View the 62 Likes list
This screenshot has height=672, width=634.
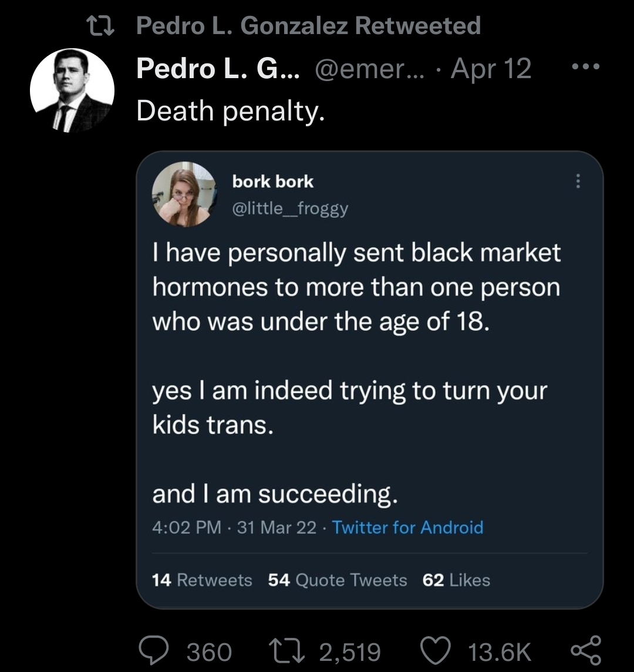tap(456, 580)
